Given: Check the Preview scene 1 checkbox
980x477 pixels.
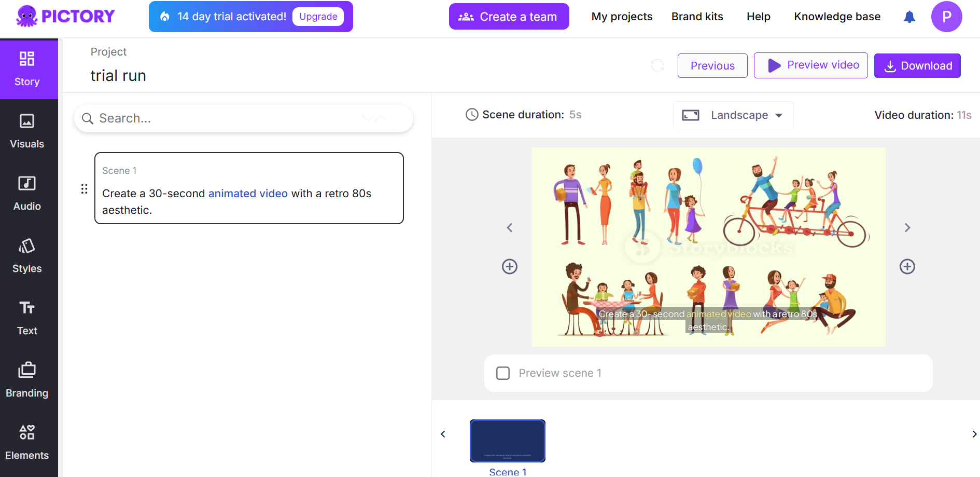Looking at the screenshot, I should tap(502, 373).
